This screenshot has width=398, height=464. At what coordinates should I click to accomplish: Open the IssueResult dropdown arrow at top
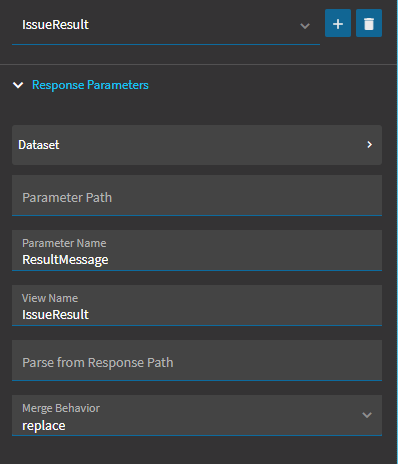[x=305, y=26]
